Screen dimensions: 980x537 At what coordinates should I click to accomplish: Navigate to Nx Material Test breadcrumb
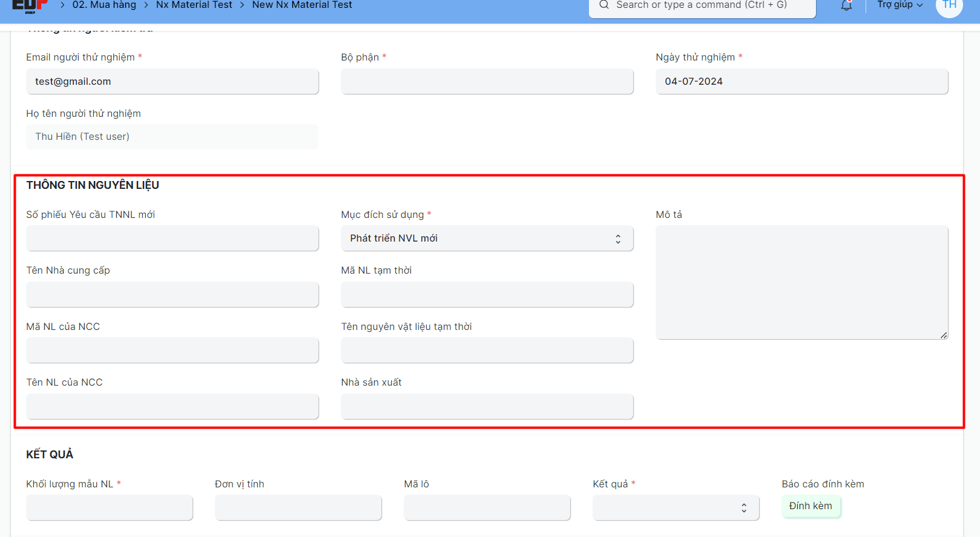pyautogui.click(x=194, y=5)
